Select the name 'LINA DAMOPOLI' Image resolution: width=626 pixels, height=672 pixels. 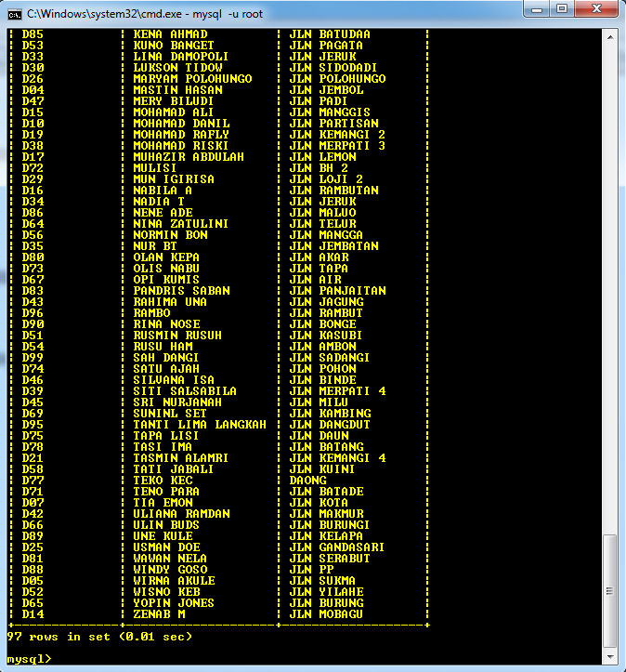[x=181, y=57]
